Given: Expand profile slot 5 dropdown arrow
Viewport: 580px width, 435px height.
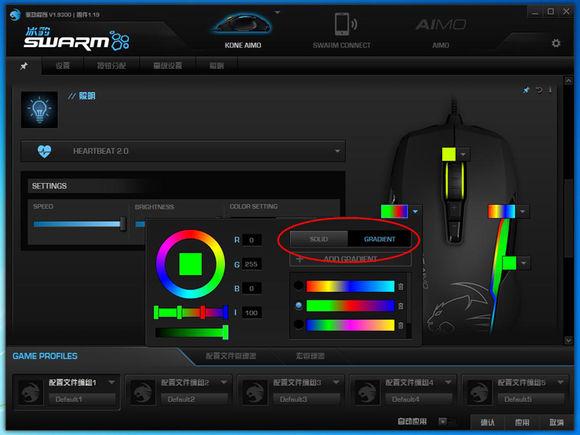Looking at the screenshot, I should (560, 382).
